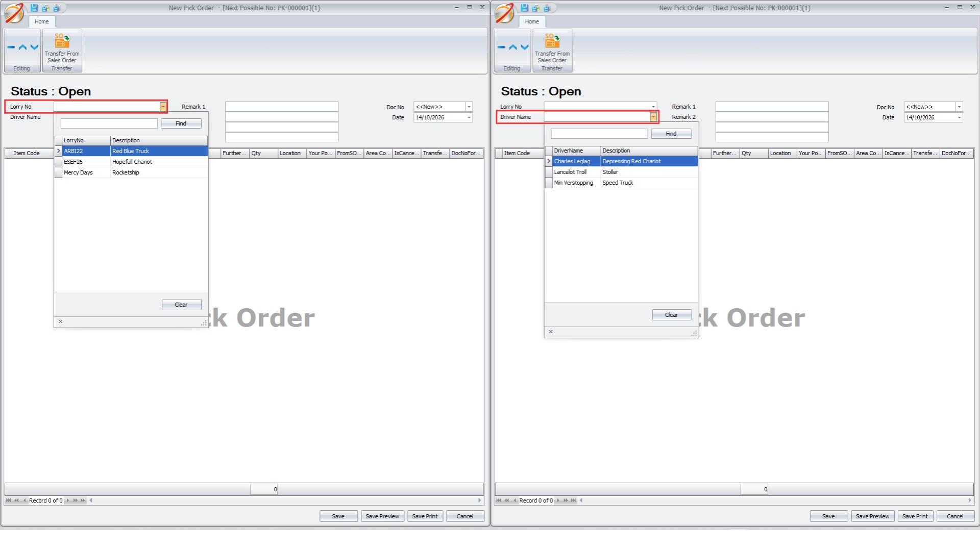Click Find in the Driver Name lookup

coord(671,134)
